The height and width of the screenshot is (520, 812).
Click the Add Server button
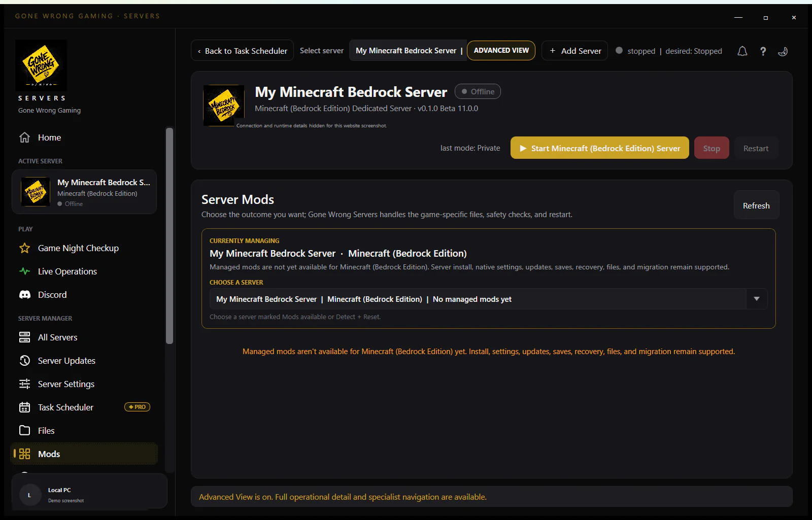[x=574, y=51]
